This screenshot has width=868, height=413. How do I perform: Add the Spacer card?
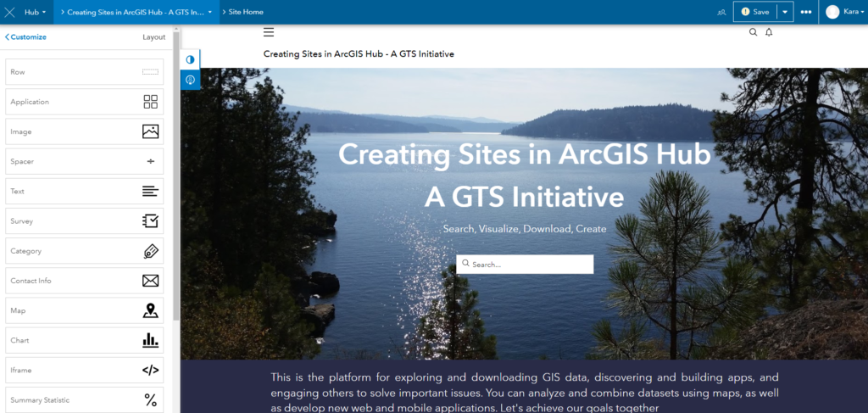pos(85,162)
